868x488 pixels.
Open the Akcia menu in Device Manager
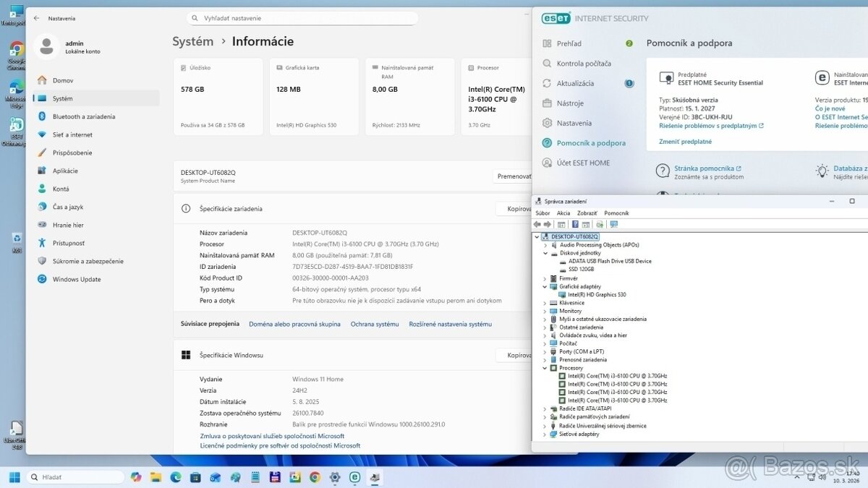coord(563,213)
